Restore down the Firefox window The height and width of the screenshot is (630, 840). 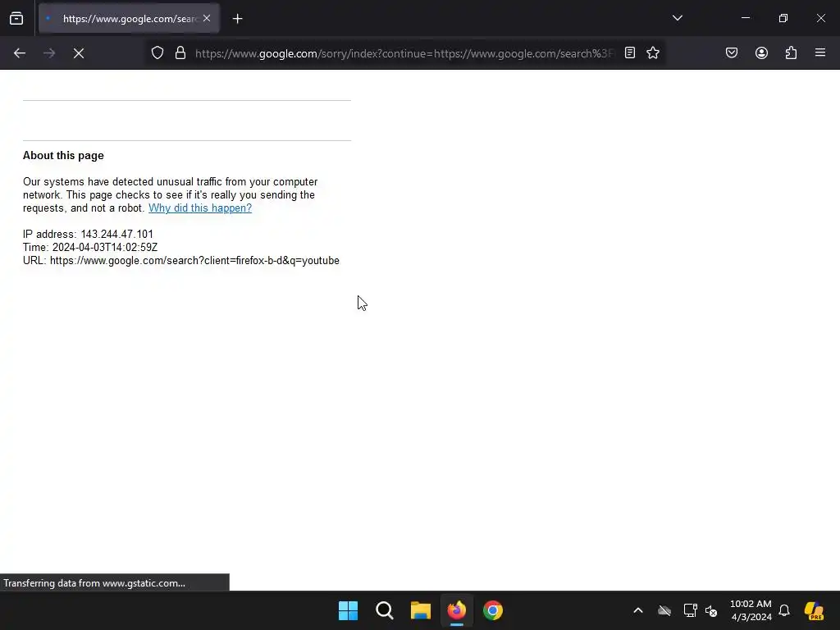pos(783,18)
